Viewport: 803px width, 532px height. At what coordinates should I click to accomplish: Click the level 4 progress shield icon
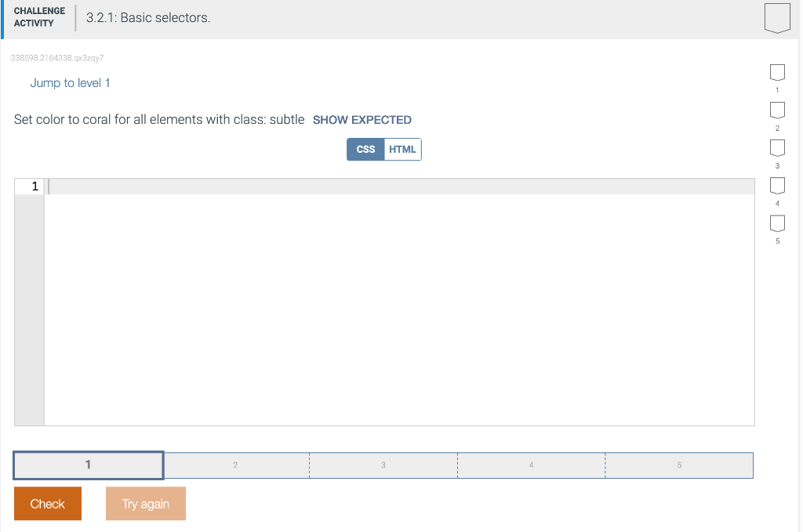tap(777, 186)
